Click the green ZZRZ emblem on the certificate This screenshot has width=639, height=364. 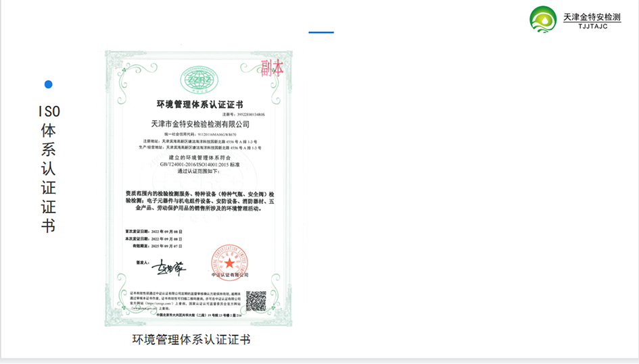click(199, 80)
